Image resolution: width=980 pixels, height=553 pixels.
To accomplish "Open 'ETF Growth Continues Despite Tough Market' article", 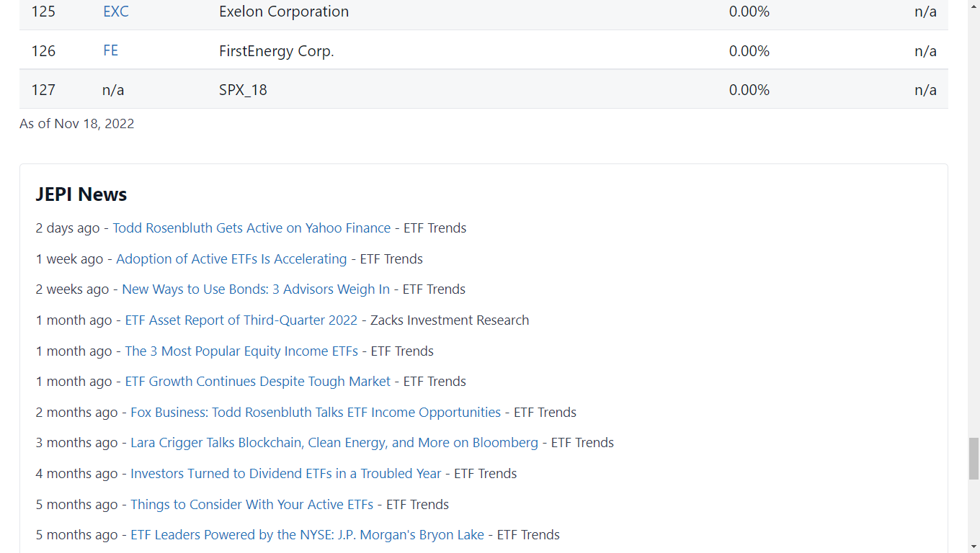I will (258, 382).
